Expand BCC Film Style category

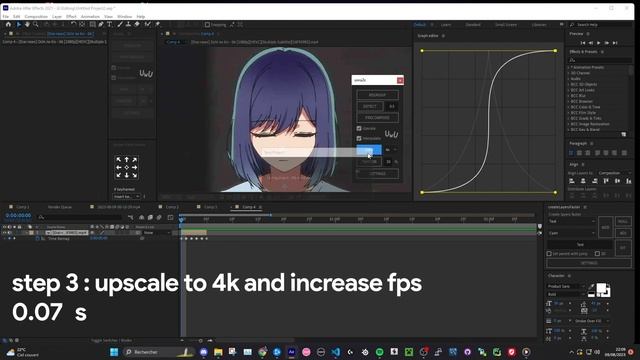pyautogui.click(x=568, y=113)
